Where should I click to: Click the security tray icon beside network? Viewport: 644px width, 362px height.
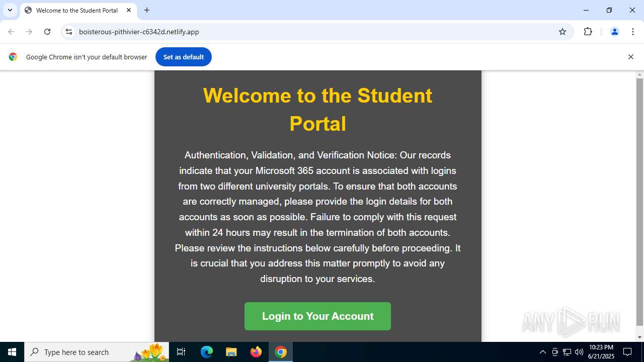555,352
